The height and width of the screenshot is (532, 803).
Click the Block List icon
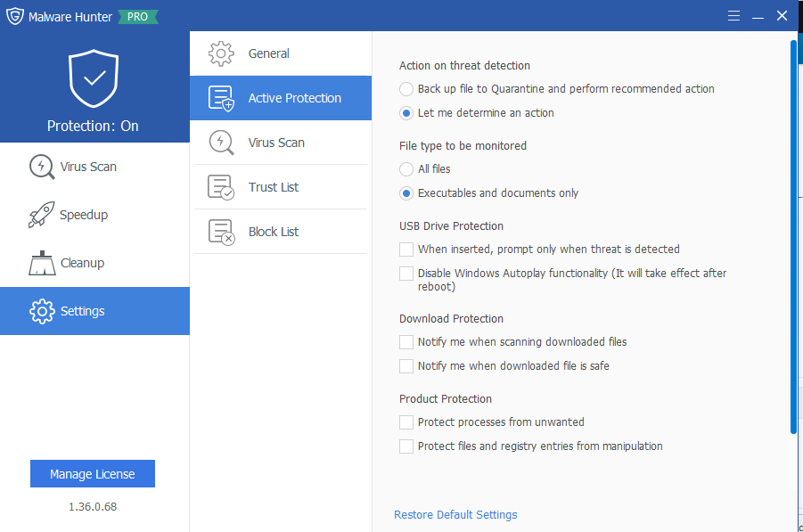pyautogui.click(x=221, y=232)
